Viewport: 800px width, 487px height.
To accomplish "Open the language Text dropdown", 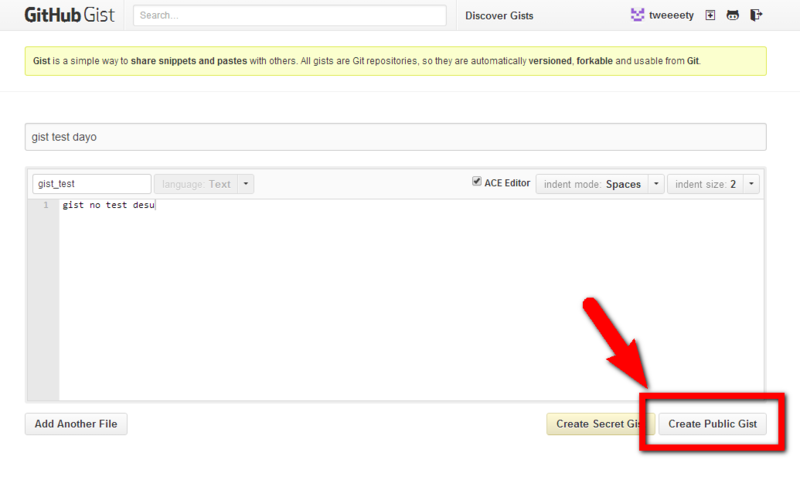I will [204, 184].
